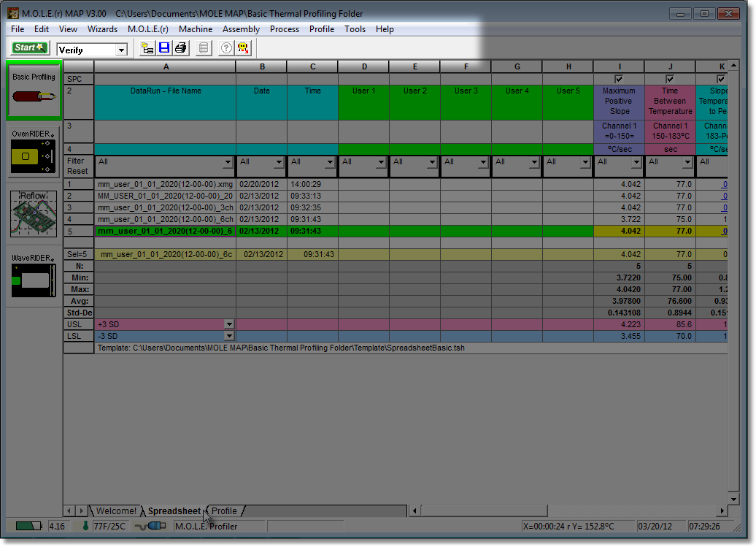The image size is (756, 547).
Task: Select the OvenRIDER environment icon
Action: tap(34, 153)
